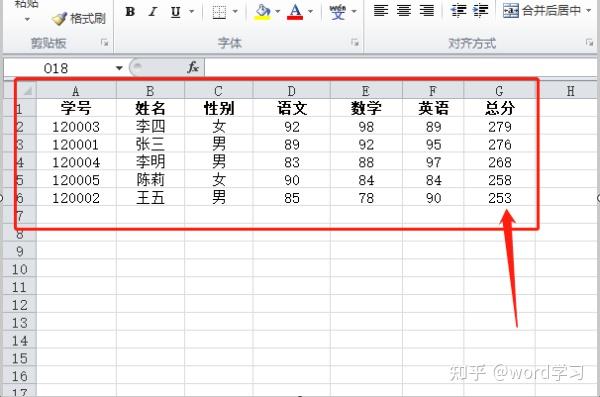Open Name Box dropdown arrow

(119, 69)
